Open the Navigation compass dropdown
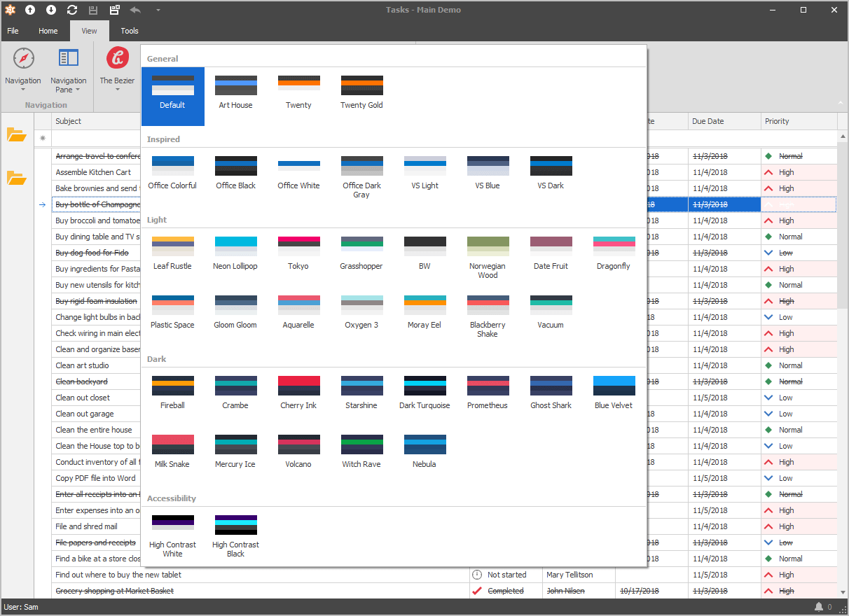 (x=23, y=70)
